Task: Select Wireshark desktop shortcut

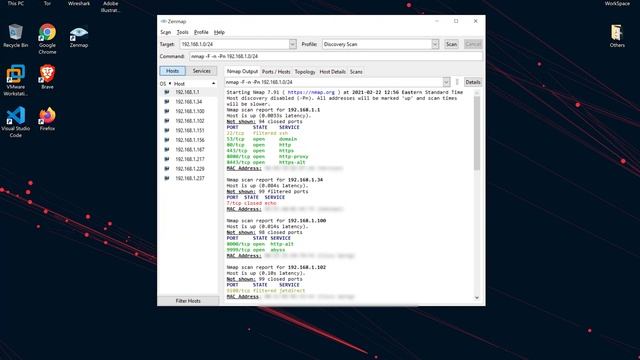Action: point(79,3)
